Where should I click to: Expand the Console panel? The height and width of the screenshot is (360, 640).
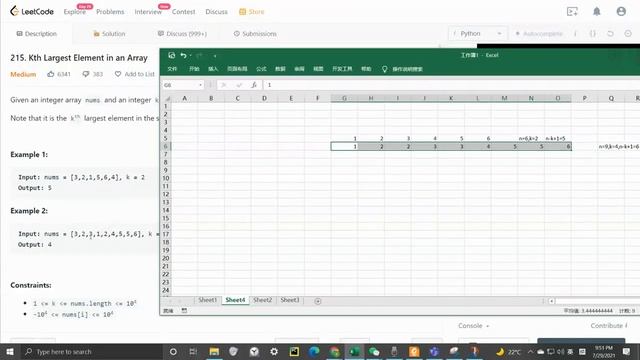click(x=473, y=326)
